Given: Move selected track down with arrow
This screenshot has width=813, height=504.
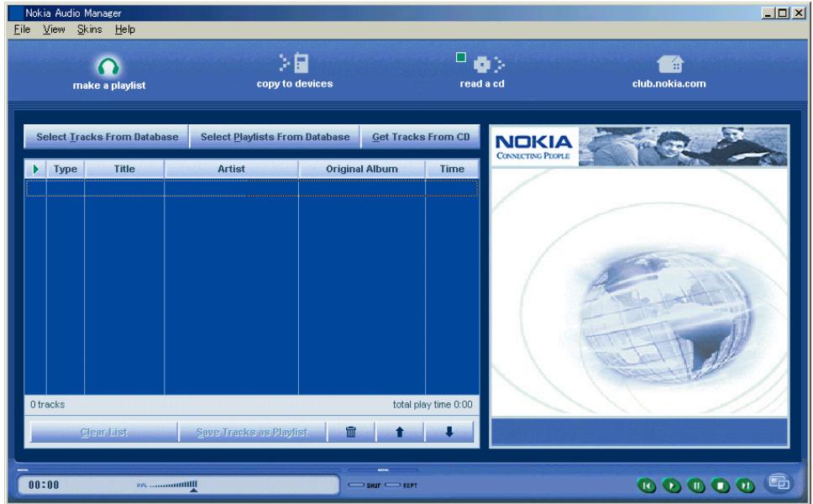Looking at the screenshot, I should [449, 432].
